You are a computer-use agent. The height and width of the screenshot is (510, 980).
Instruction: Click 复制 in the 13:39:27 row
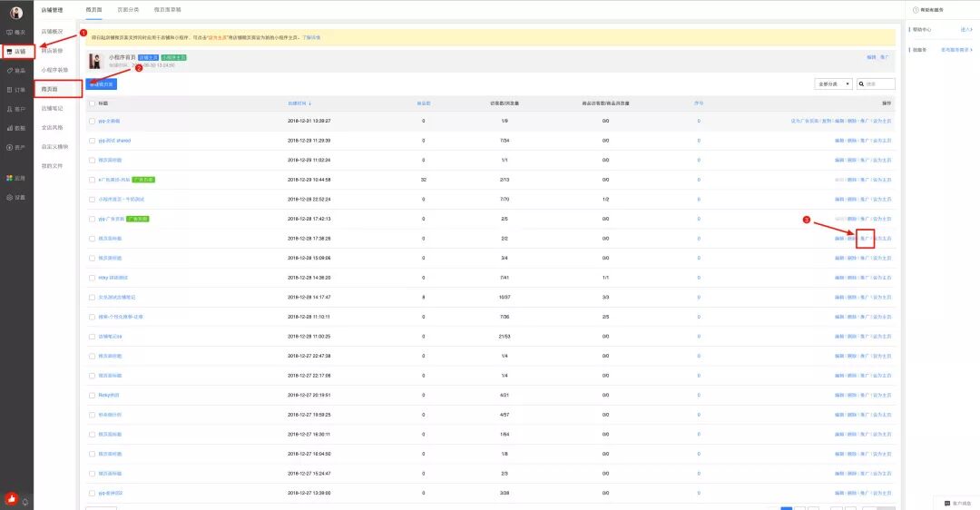[827, 122]
